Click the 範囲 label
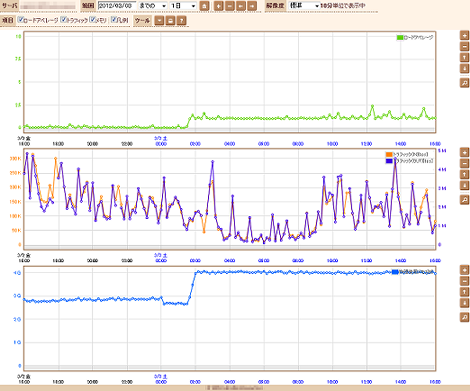The image size is (470, 391). pos(88,6)
